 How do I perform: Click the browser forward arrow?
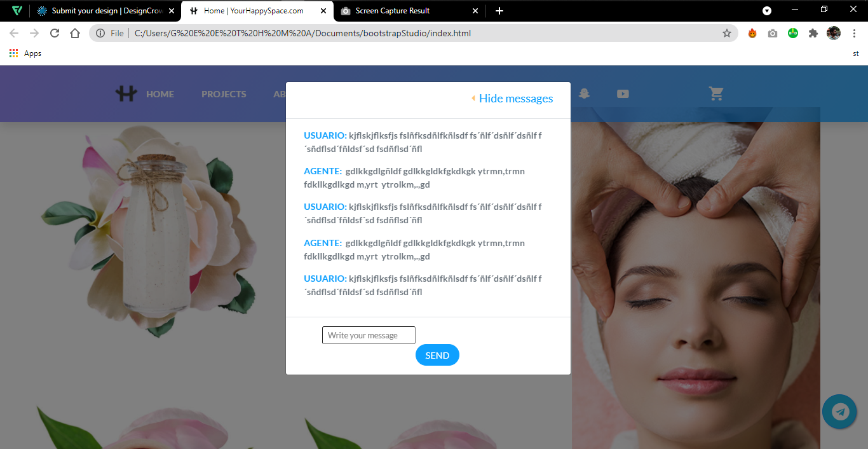pos(34,33)
